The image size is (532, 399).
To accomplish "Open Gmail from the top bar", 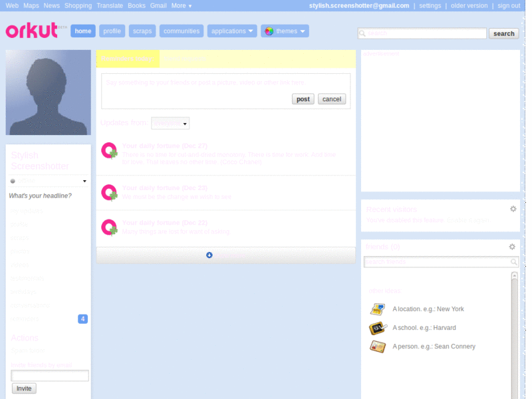I will pos(158,6).
